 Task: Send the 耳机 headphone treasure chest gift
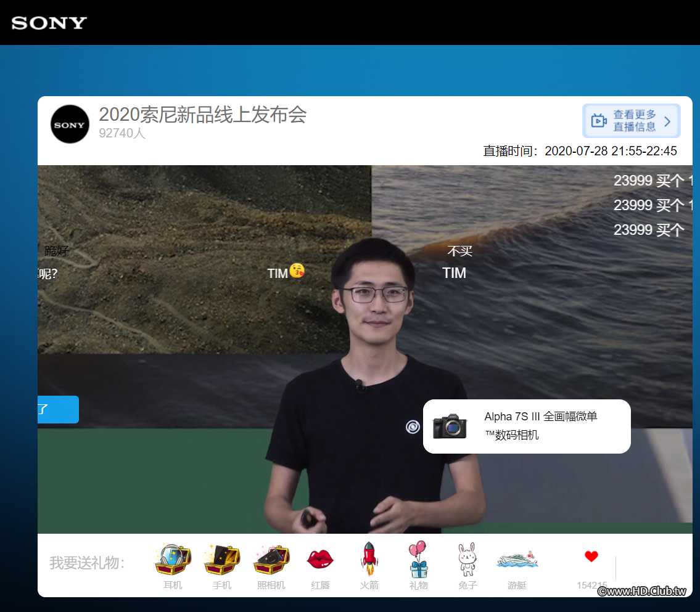(x=173, y=560)
